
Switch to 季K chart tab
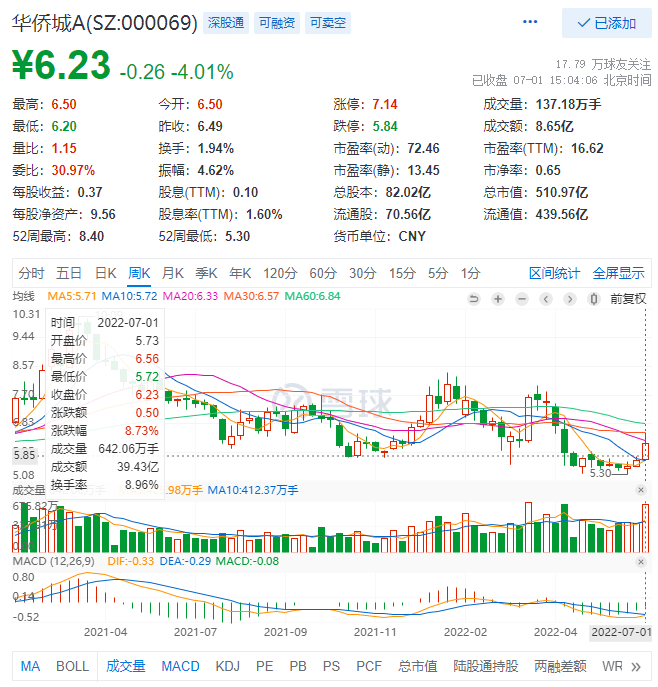(206, 273)
